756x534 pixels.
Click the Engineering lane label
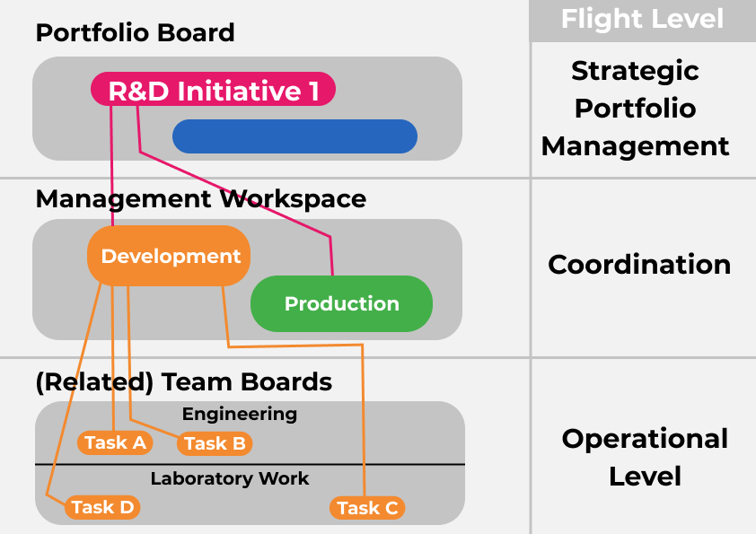(x=240, y=414)
